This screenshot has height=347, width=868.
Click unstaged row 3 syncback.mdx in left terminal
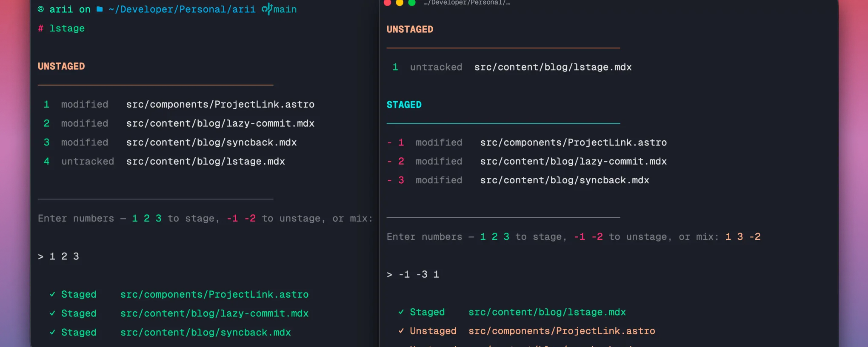tap(170, 142)
